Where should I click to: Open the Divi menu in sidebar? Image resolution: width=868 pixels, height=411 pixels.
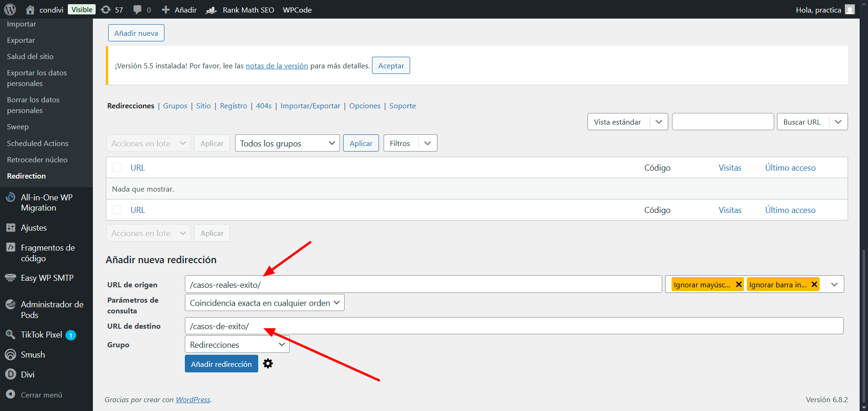point(27,375)
